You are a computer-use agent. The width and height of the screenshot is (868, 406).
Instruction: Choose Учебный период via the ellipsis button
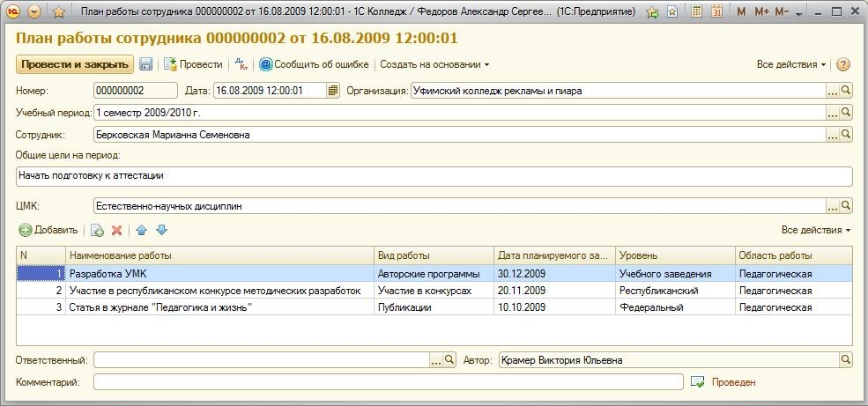pos(833,112)
